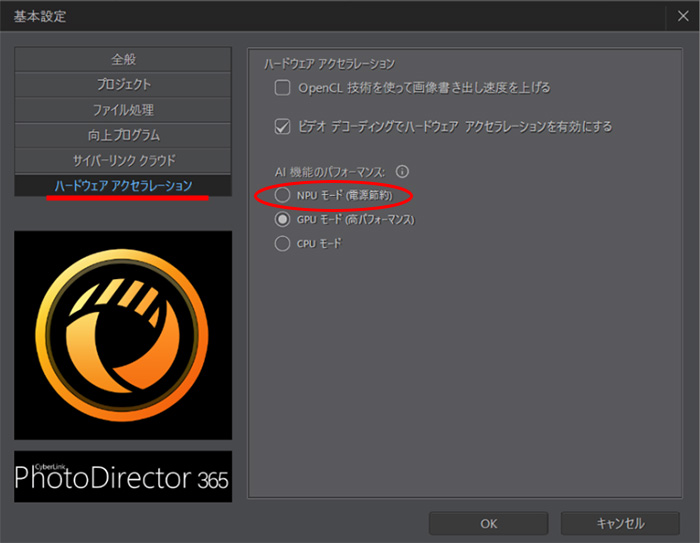This screenshot has height=543, width=700.
Task: Uncheck video decoding hardware acceleration checkbox
Action: pyautogui.click(x=283, y=127)
